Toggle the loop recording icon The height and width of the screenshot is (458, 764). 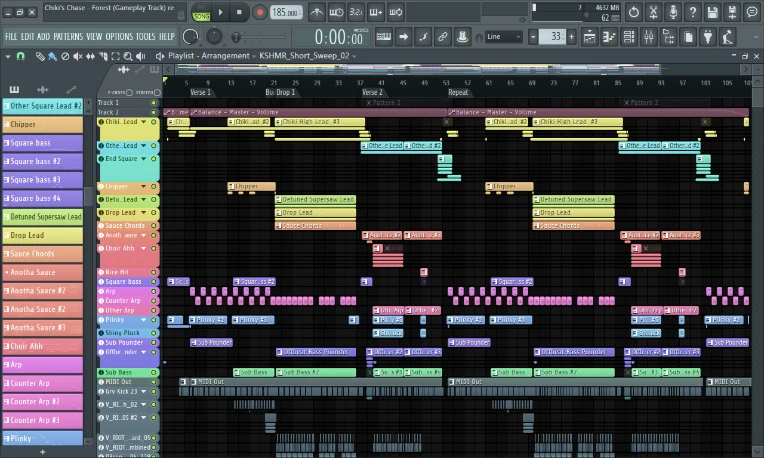coord(396,12)
